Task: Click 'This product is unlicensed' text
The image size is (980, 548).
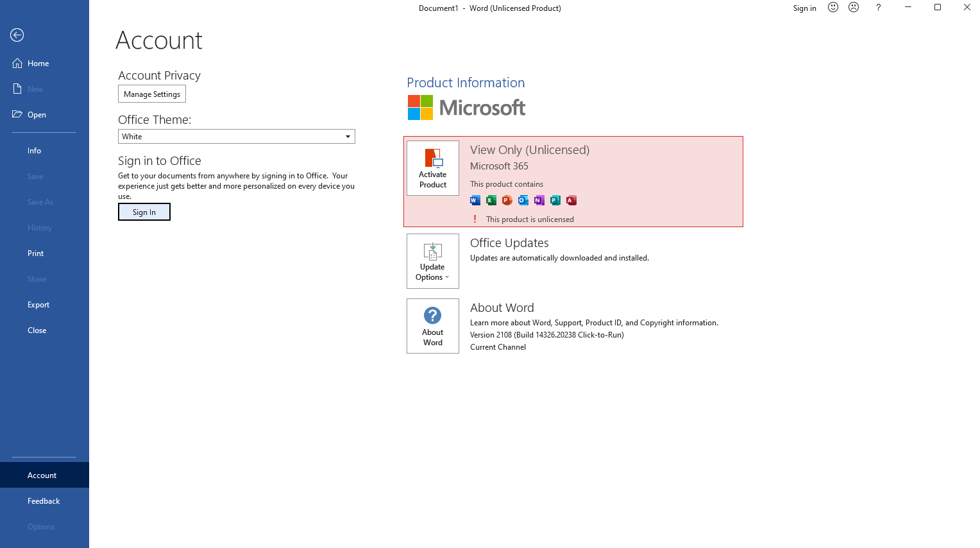Action: (530, 219)
